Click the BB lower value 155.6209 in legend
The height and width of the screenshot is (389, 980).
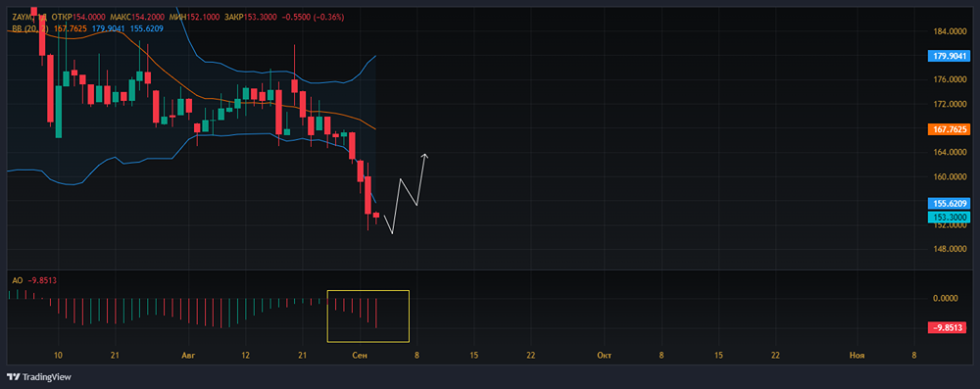tap(147, 28)
